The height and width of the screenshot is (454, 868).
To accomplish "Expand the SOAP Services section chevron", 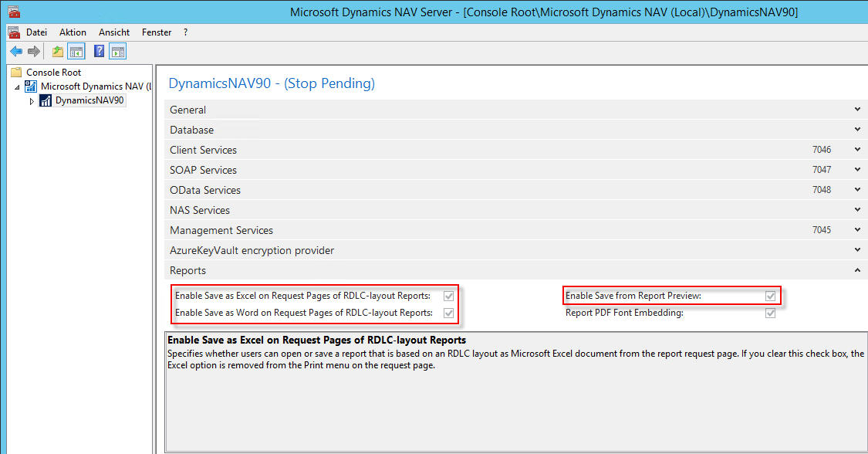I will 857,169.
